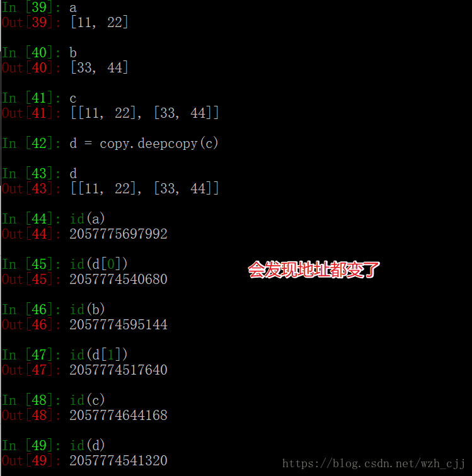Click the blog.csdn.net watermark URL
The width and height of the screenshot is (472, 476).
click(374, 463)
